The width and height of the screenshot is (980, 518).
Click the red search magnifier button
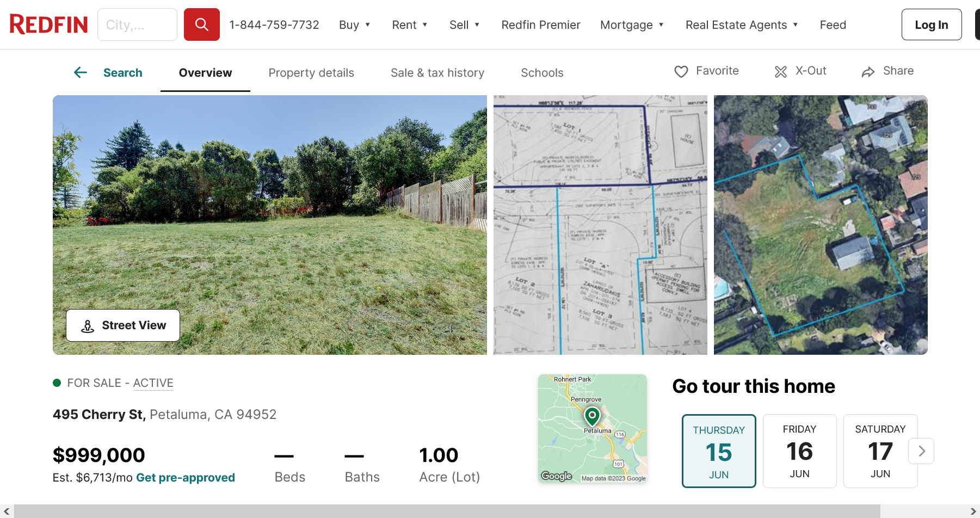[201, 24]
